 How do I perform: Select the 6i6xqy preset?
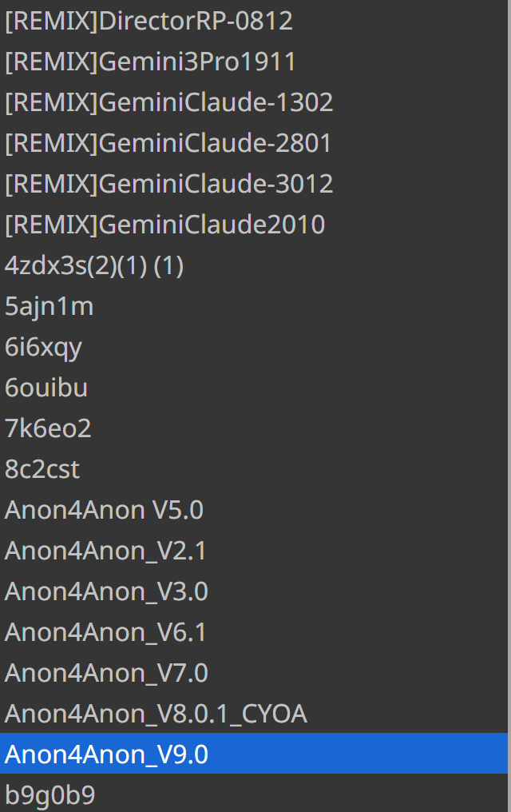coord(44,348)
